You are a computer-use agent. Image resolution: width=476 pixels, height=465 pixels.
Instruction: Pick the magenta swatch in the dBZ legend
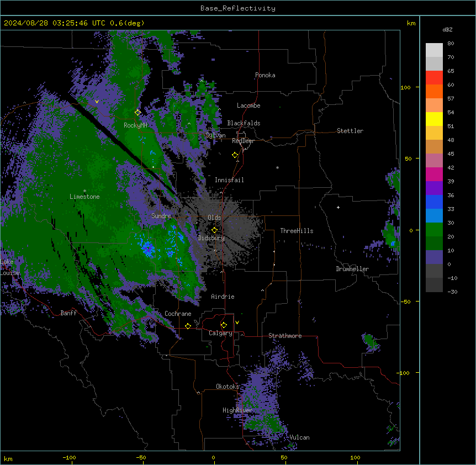(434, 174)
